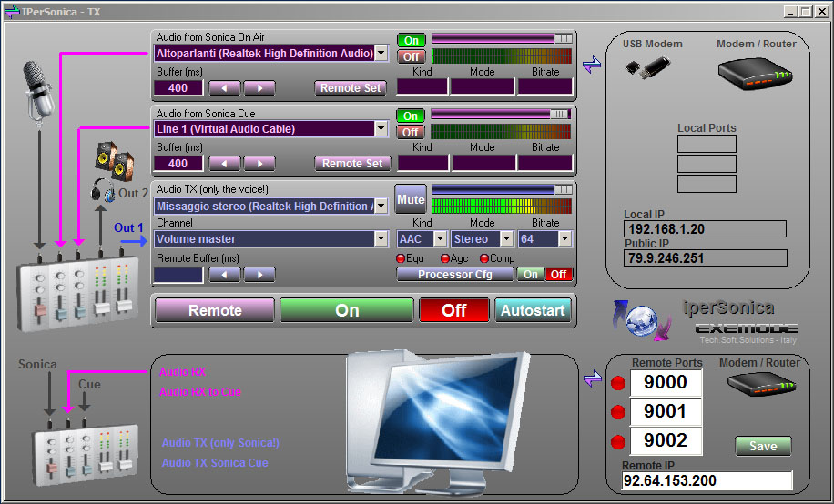Click the EXEMODE logo
The image size is (834, 504).
[x=747, y=328]
